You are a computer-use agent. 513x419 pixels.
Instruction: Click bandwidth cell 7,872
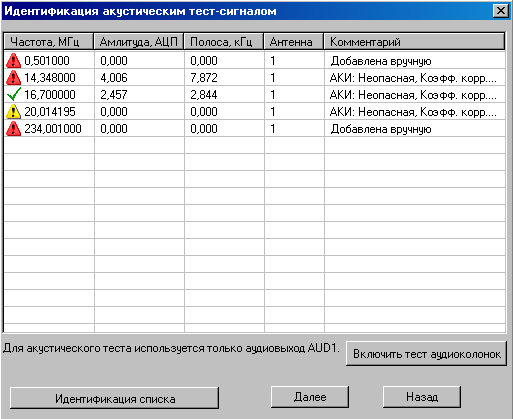click(204, 78)
